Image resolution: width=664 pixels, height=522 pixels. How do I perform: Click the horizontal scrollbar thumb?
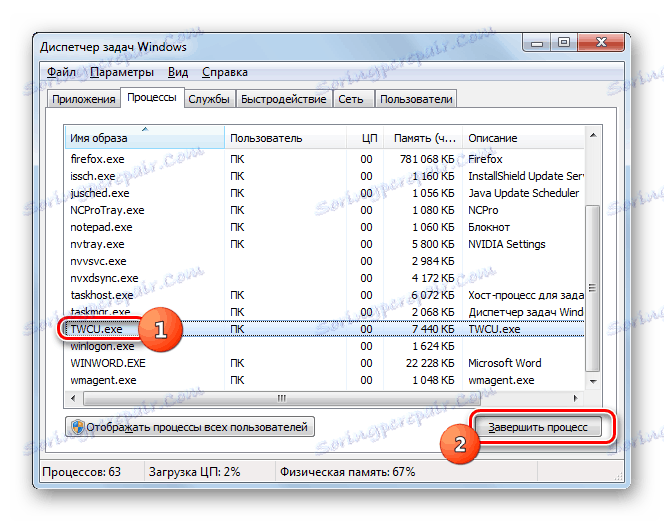click(x=282, y=398)
